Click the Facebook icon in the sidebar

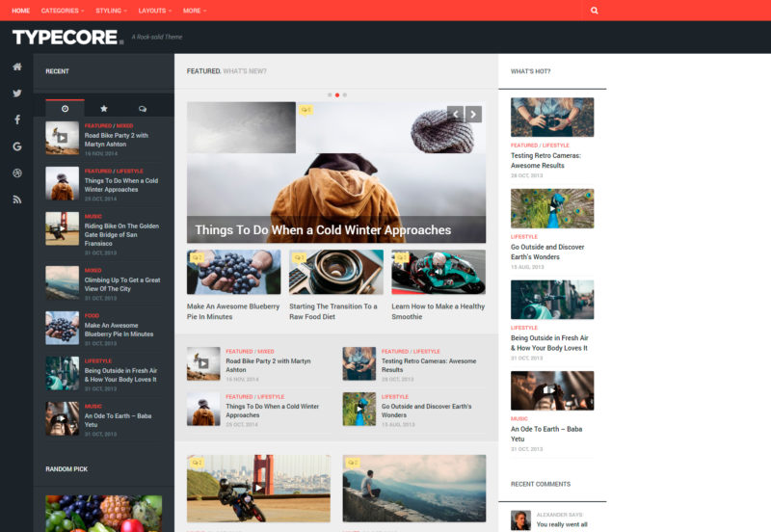[x=17, y=120]
